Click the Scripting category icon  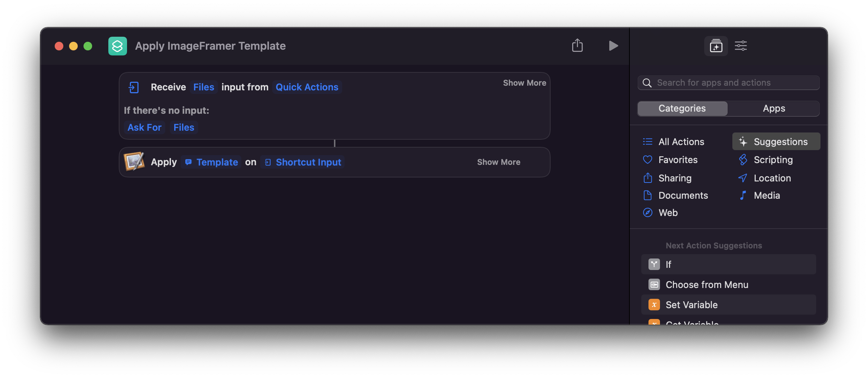pos(743,159)
